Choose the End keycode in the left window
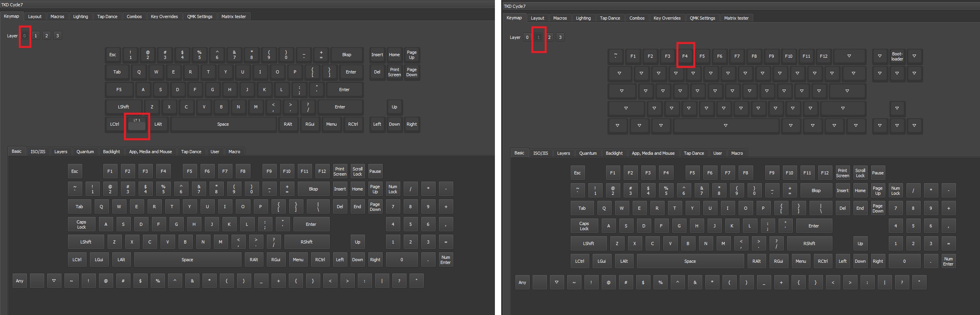Viewport: 980px width, 315px height. coord(358,207)
